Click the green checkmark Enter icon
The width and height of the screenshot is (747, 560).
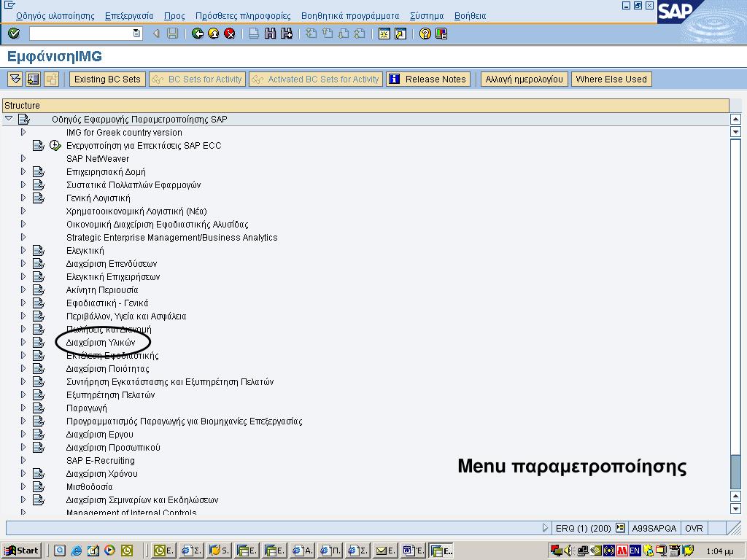click(x=14, y=34)
